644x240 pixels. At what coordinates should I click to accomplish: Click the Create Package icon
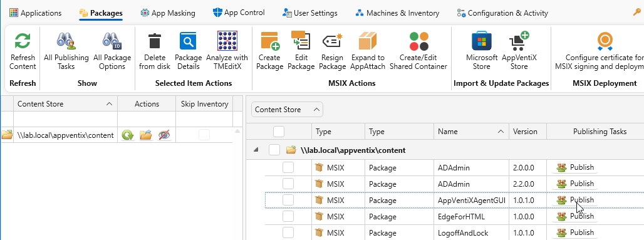(270, 41)
